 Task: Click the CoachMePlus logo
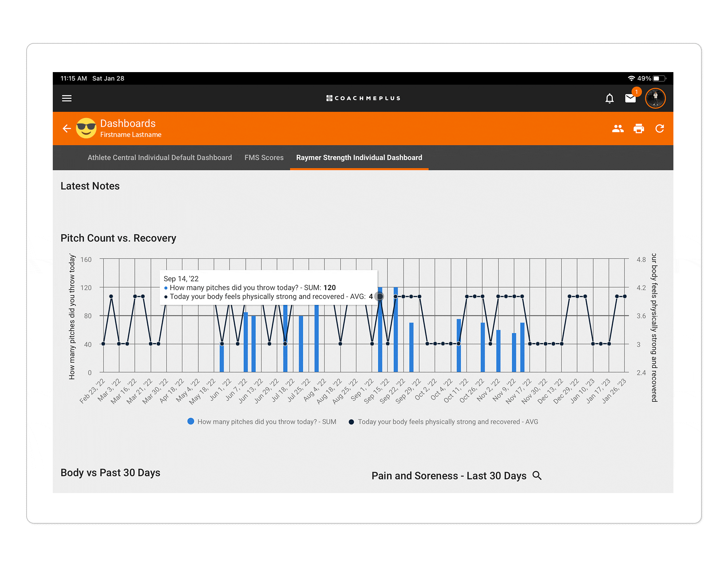363,98
